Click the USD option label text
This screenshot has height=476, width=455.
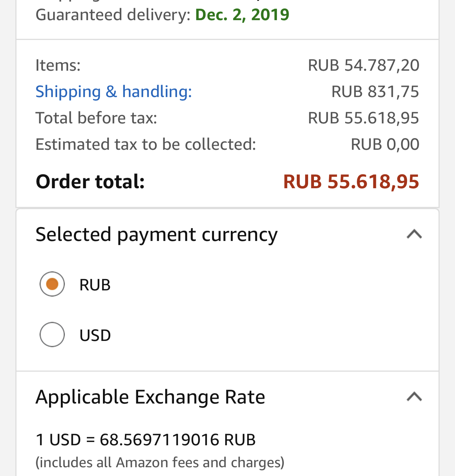coord(95,335)
